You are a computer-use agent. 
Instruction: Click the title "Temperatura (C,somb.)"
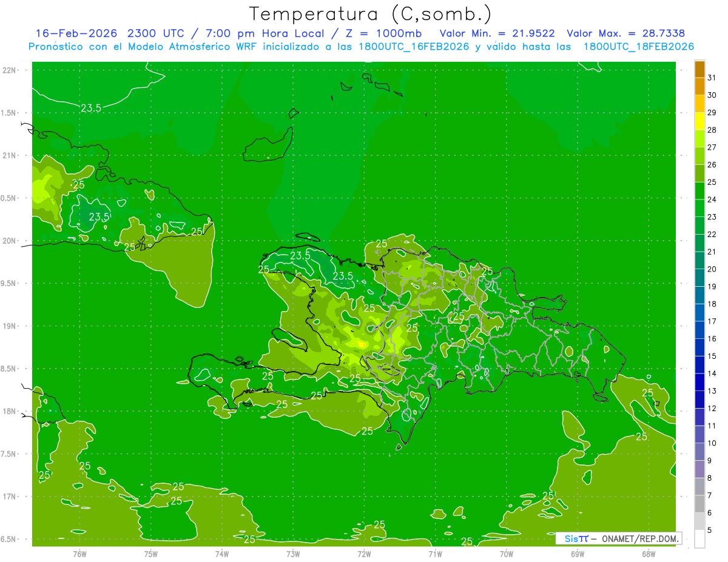(371, 14)
